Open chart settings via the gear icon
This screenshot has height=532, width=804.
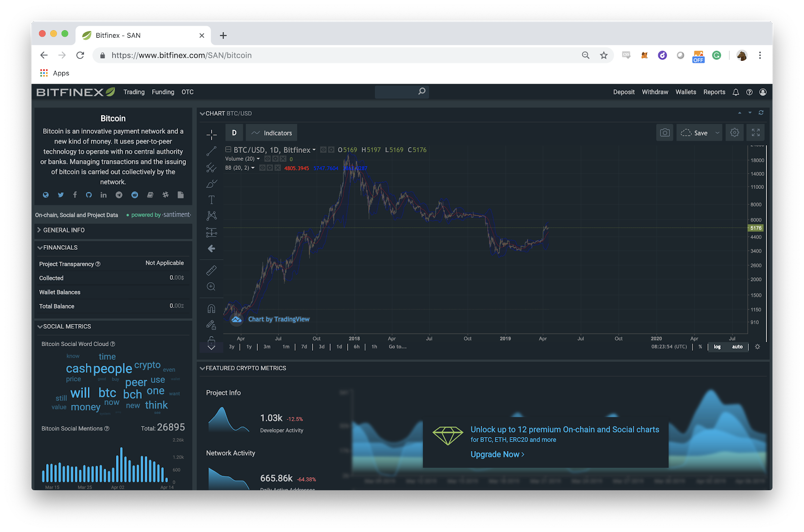pyautogui.click(x=734, y=133)
